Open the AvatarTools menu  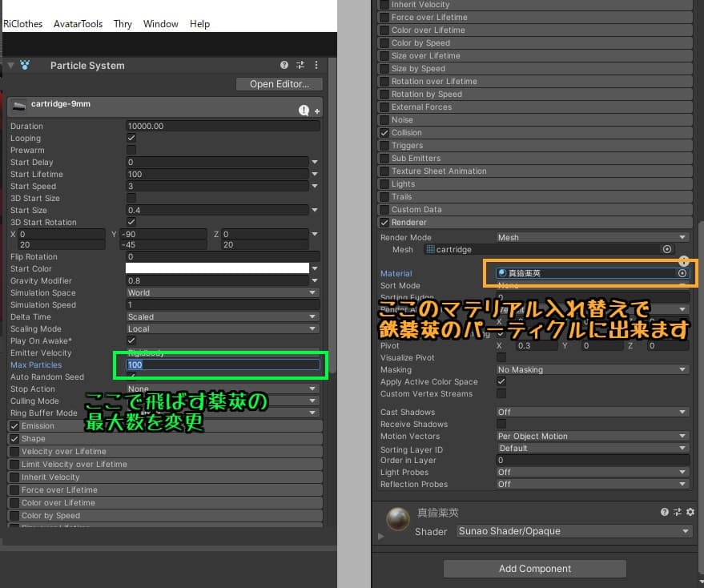(78, 24)
